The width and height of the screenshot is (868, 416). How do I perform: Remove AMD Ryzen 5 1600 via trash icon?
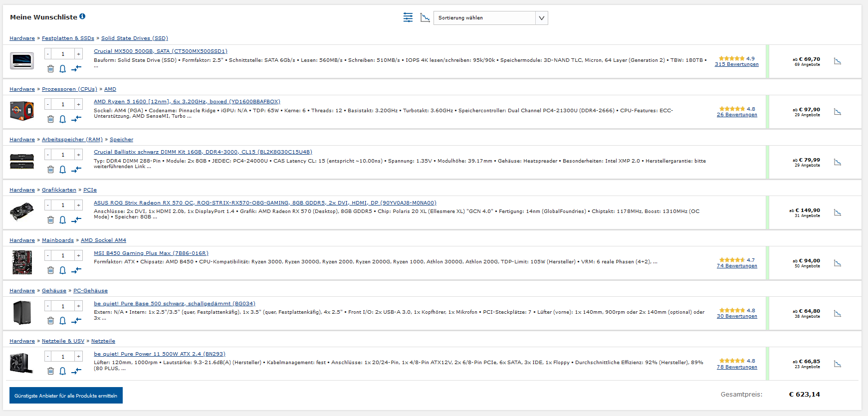point(50,119)
